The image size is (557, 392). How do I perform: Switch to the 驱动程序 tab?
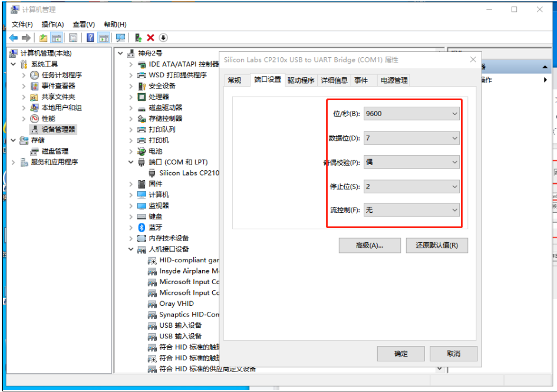click(301, 80)
